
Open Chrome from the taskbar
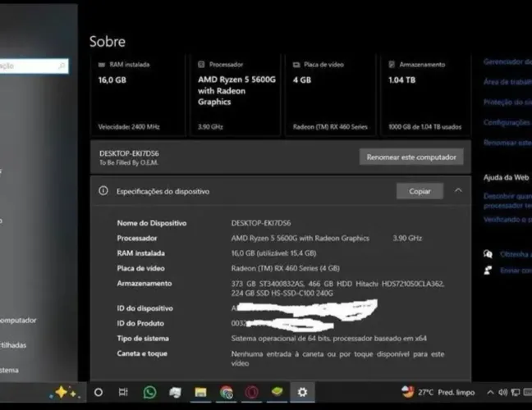pos(227,392)
